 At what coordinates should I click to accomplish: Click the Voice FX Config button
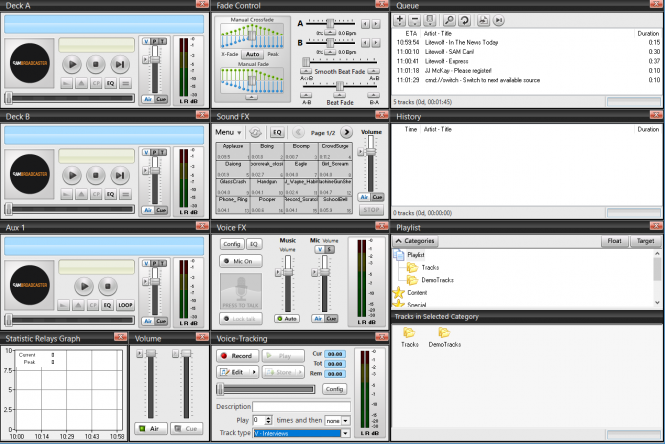[x=232, y=244]
